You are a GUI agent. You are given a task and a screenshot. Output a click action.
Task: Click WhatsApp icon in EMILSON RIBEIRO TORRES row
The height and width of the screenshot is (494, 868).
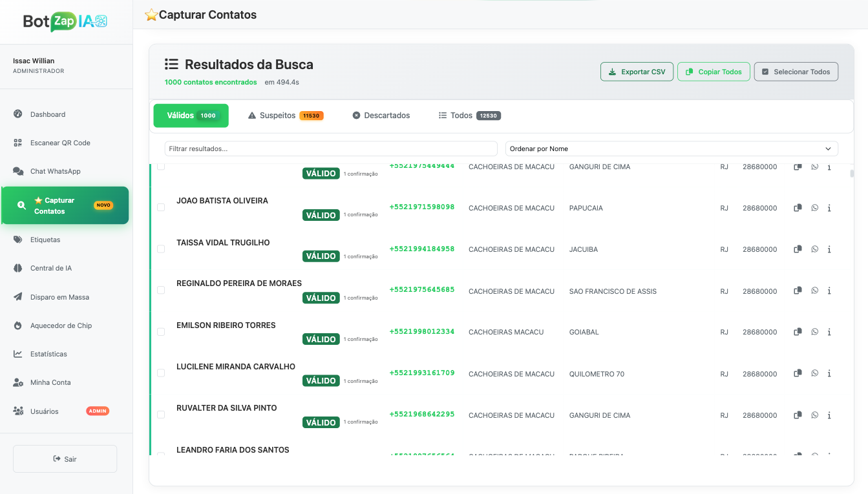(814, 332)
